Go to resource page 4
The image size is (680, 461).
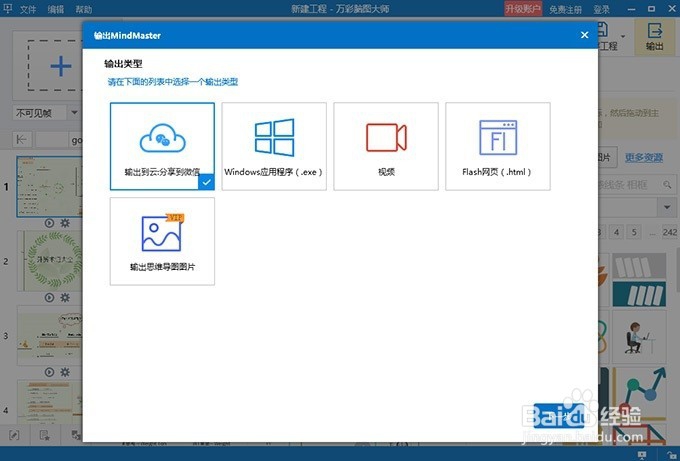pyautogui.click(x=616, y=232)
